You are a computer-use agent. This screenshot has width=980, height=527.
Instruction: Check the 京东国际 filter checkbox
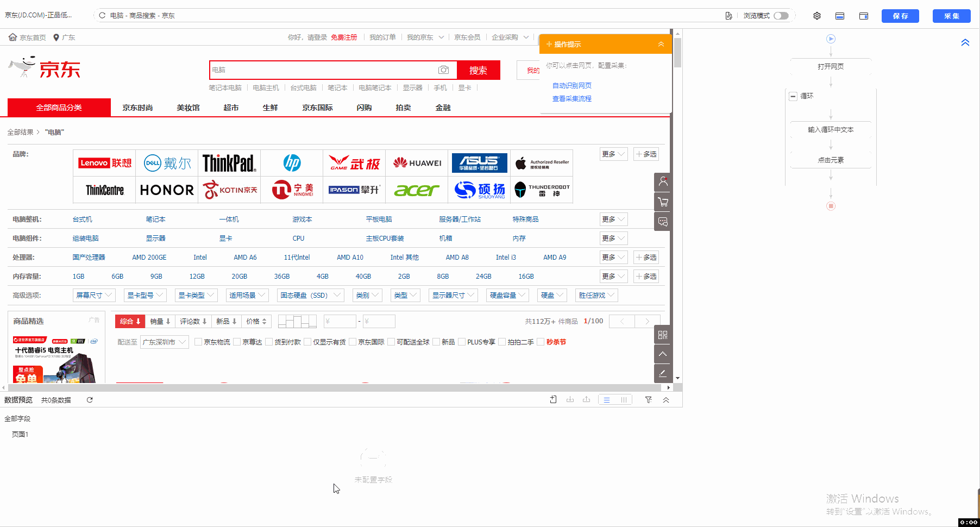pyautogui.click(x=353, y=342)
